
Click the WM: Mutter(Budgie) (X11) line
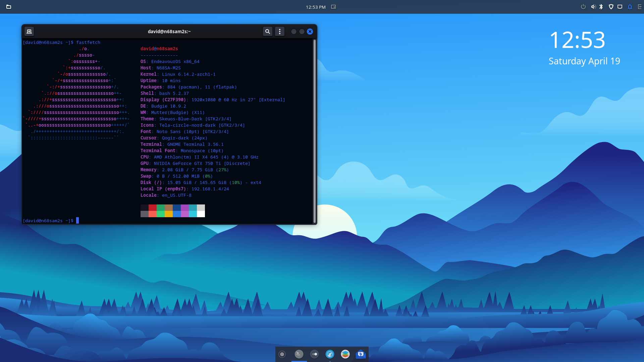point(173,113)
